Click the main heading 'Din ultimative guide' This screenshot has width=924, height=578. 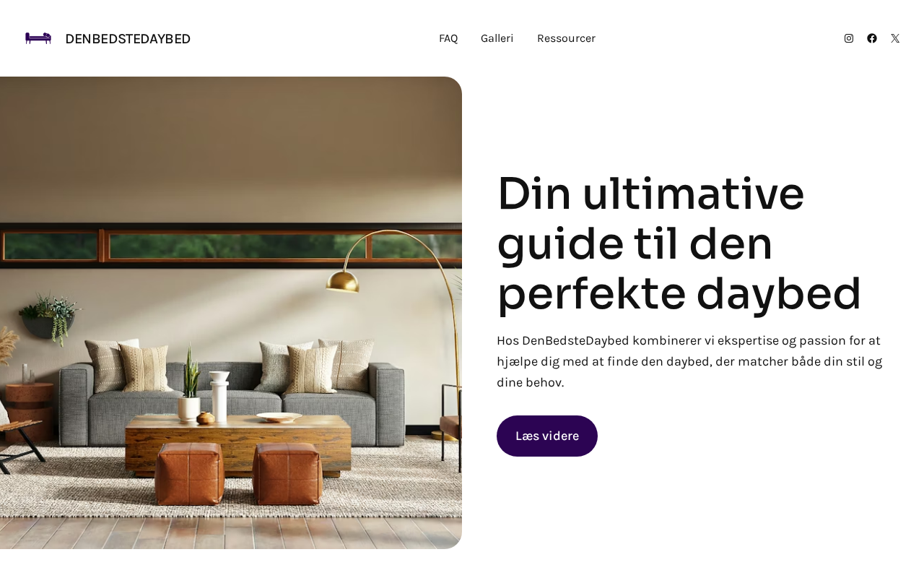tap(679, 243)
